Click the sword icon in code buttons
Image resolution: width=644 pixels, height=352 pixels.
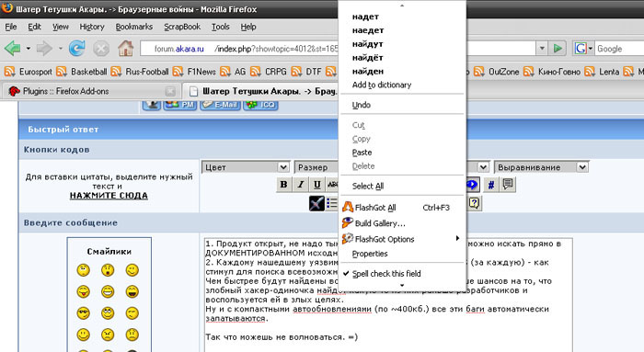(316, 203)
